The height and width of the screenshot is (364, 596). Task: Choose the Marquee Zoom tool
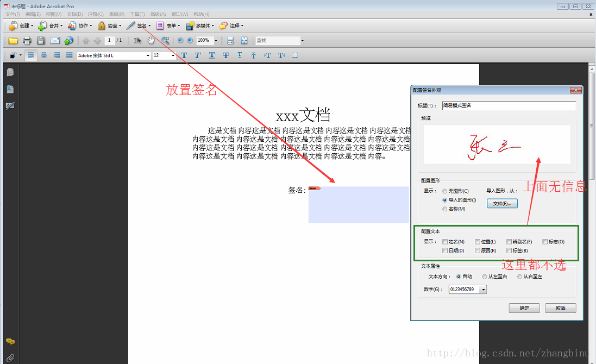tap(165, 40)
